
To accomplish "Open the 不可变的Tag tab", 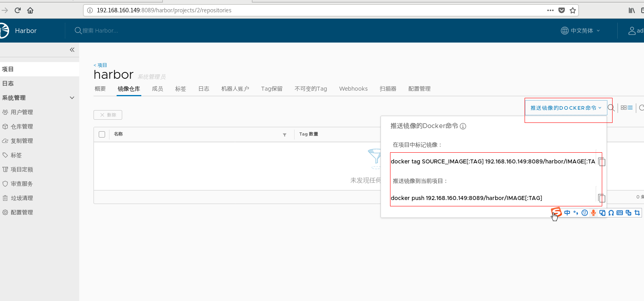I will pos(311,89).
